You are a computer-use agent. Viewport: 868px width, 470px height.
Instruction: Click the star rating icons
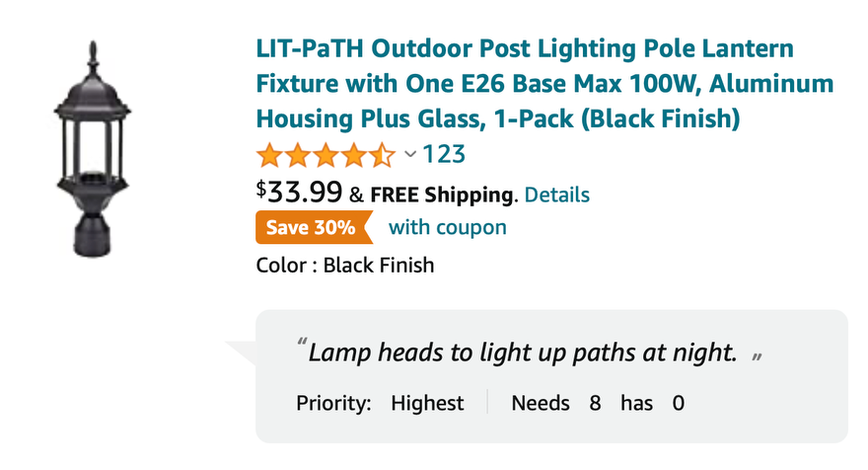point(325,155)
